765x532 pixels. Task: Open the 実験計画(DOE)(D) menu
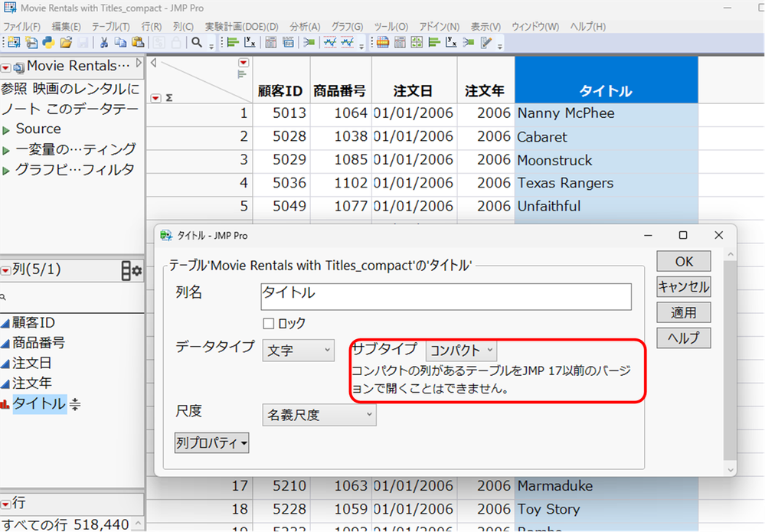coord(241,26)
